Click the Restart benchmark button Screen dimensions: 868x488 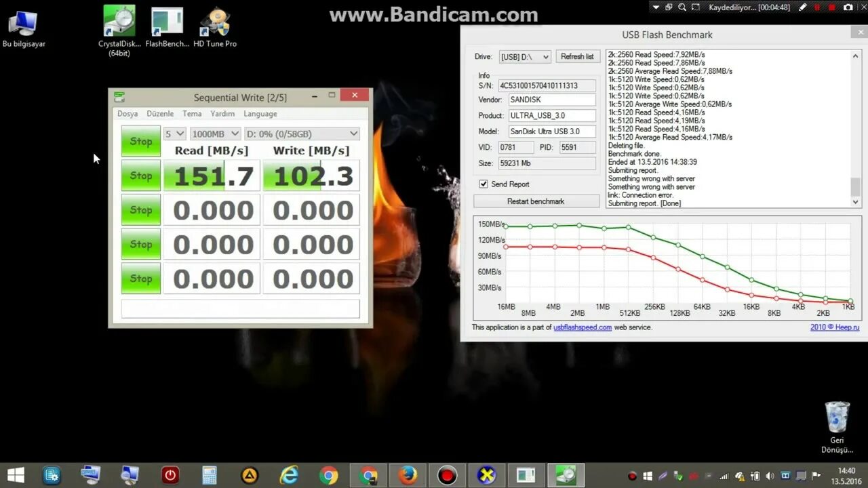[536, 201]
